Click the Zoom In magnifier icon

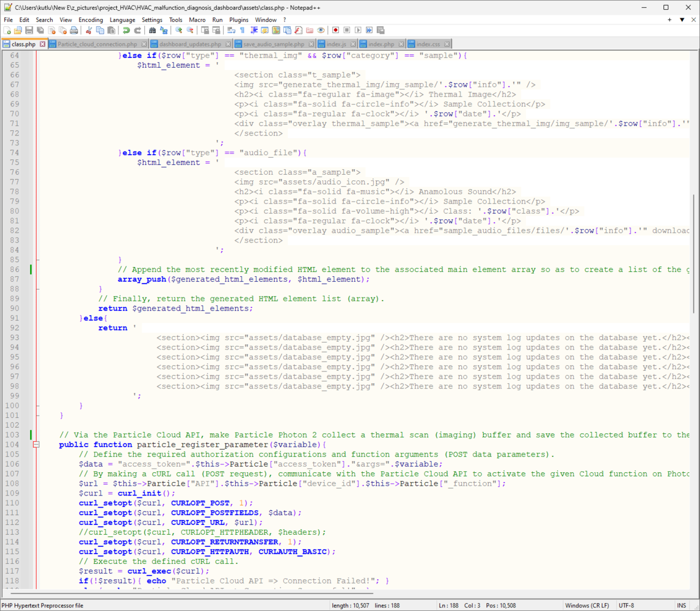[179, 30]
